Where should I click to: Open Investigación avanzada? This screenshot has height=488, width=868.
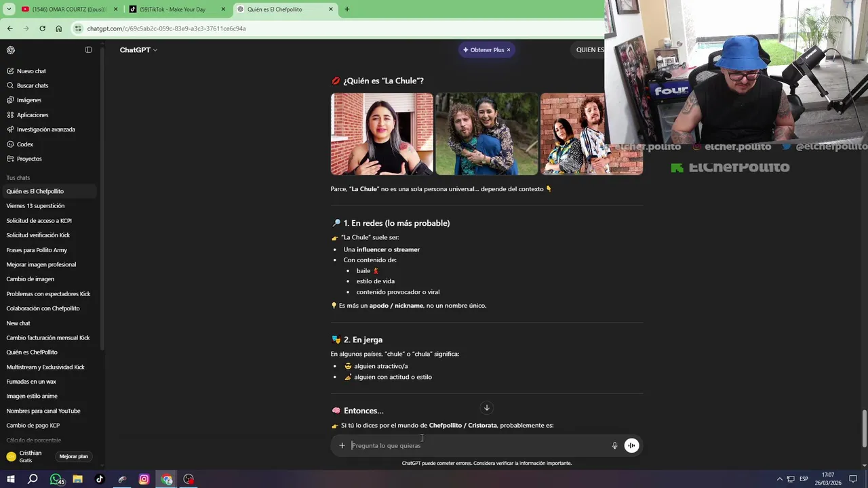pos(46,129)
